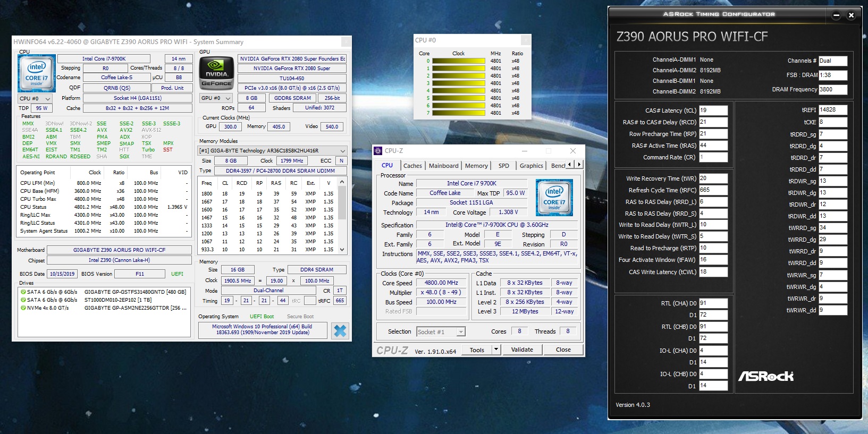Screen dimensions: 868x434
Task: Click the Dual-Channel memory mode value in HWiNFO
Action: tap(268, 291)
